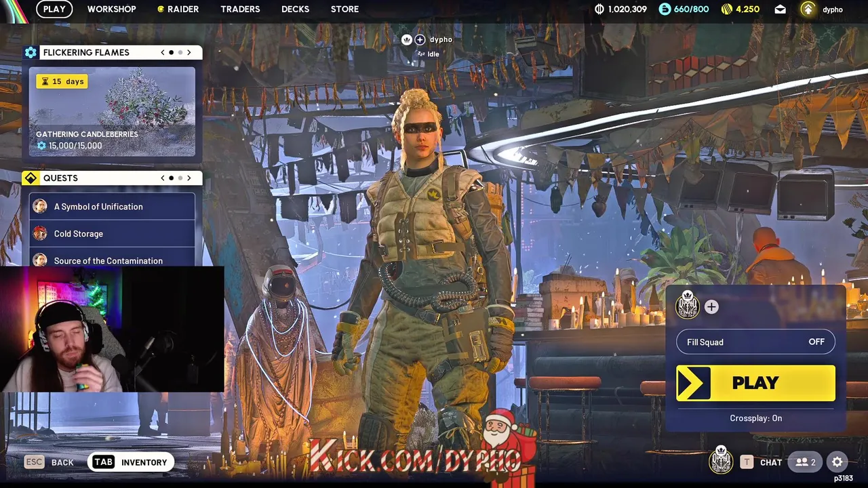Toggle Fill Squad OFF switch

pos(755,342)
